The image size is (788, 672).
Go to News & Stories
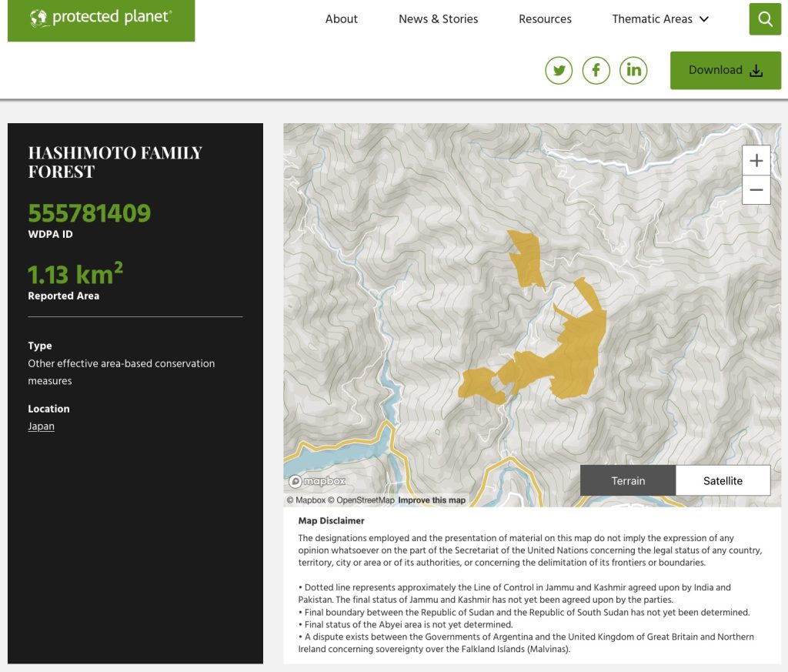click(438, 19)
